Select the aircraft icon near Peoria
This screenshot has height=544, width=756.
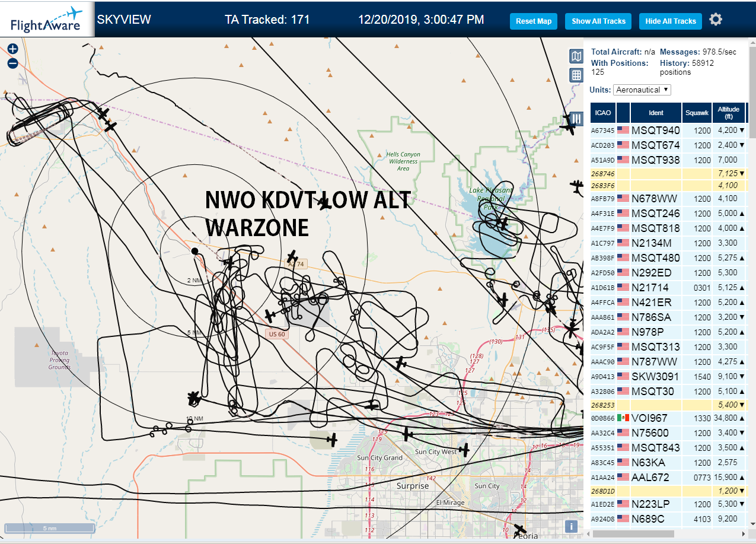(520, 529)
